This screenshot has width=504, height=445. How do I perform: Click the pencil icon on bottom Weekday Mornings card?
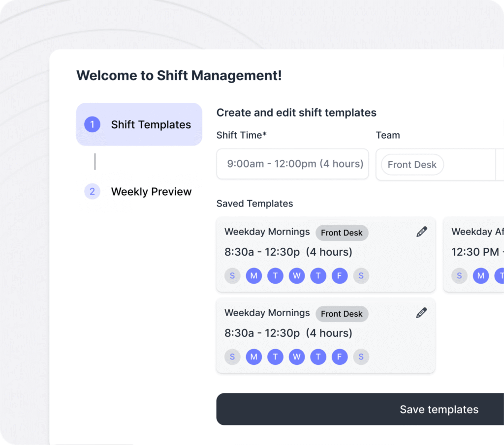pos(422,313)
